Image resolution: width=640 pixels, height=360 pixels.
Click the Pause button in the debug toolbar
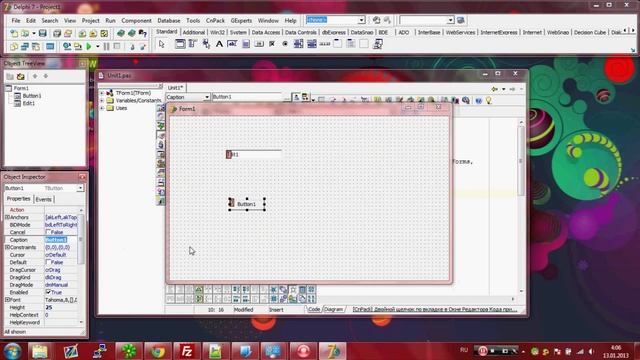click(x=107, y=47)
